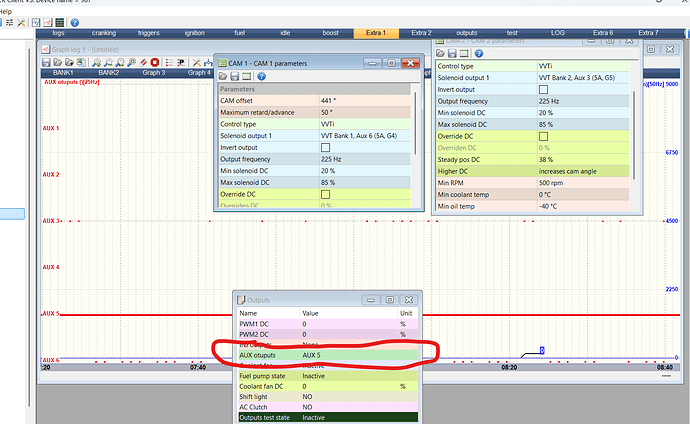This screenshot has height=424, width=690.
Task: Stop logging with the red stop icon
Action: tap(154, 62)
